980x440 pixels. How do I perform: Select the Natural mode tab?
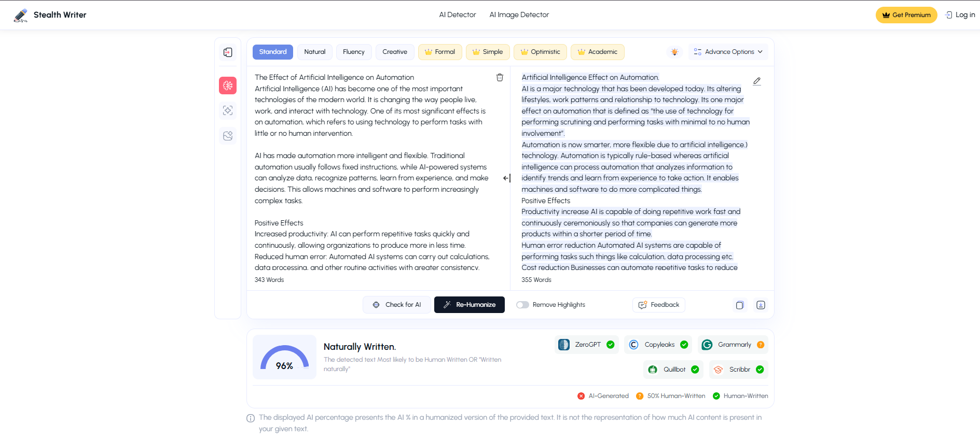[x=315, y=52]
